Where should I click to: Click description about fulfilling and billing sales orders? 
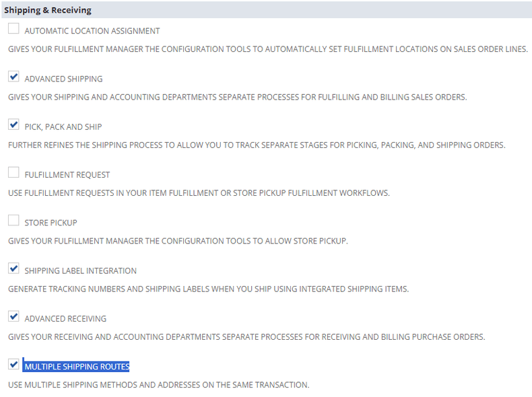[x=238, y=98]
